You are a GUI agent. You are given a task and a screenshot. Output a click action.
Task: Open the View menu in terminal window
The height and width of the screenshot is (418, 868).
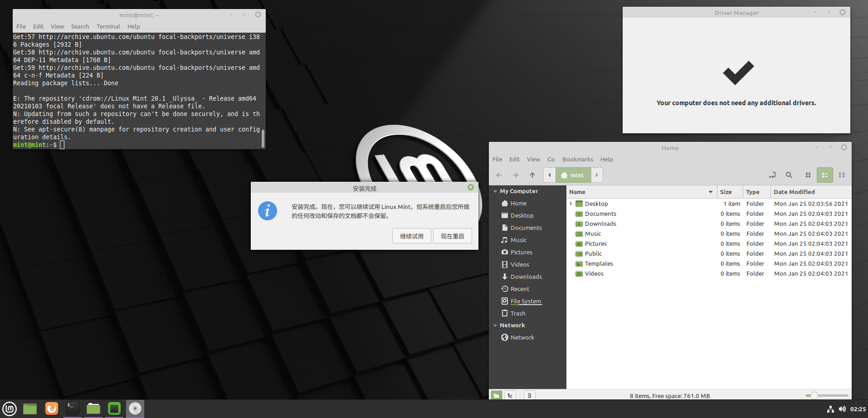[x=57, y=26]
